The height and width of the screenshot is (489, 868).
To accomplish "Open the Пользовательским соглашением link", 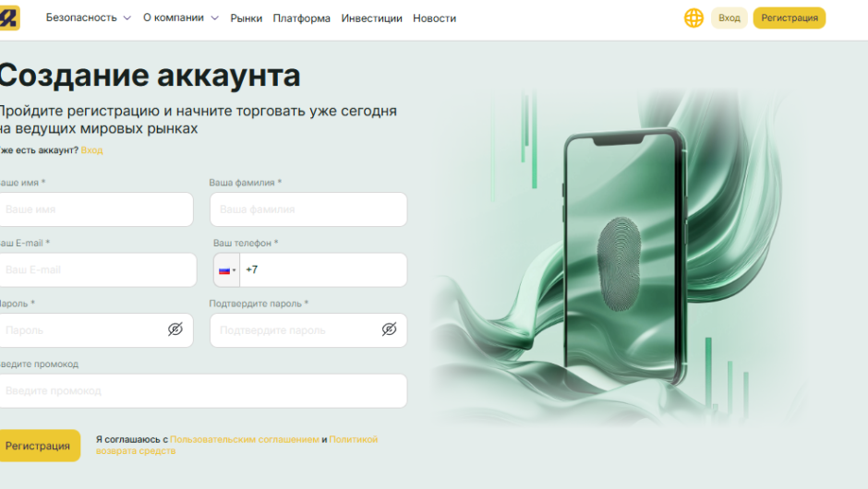I will (244, 440).
